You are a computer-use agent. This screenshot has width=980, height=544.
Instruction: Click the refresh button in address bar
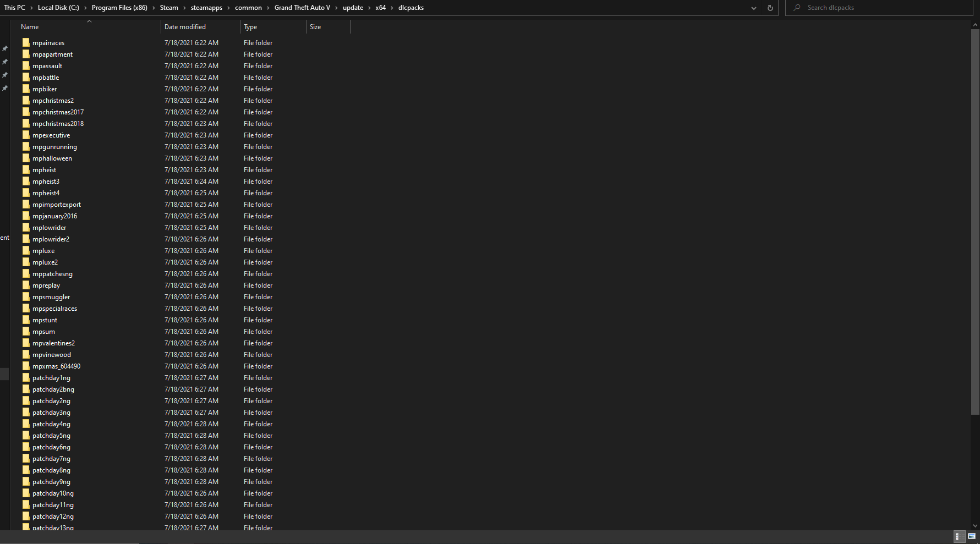pos(770,8)
